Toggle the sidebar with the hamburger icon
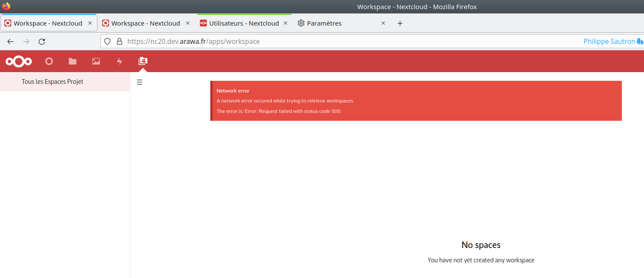This screenshot has width=644, height=278. pyautogui.click(x=139, y=82)
